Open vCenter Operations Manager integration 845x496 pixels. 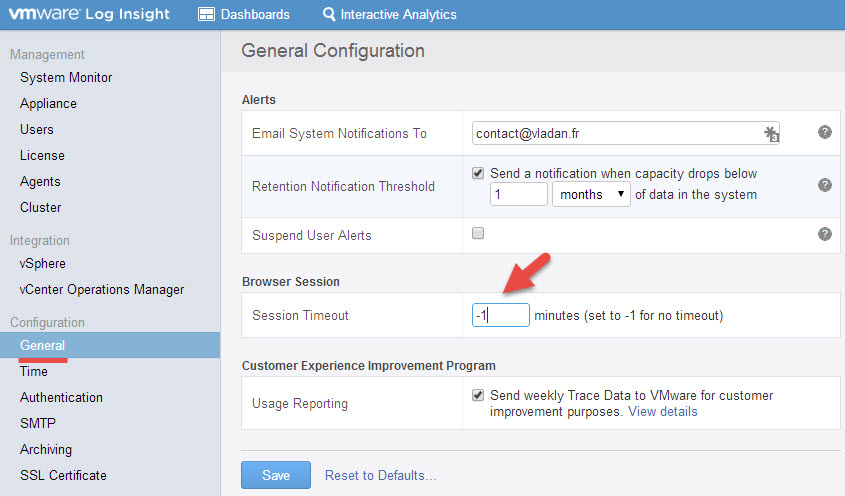[x=102, y=290]
